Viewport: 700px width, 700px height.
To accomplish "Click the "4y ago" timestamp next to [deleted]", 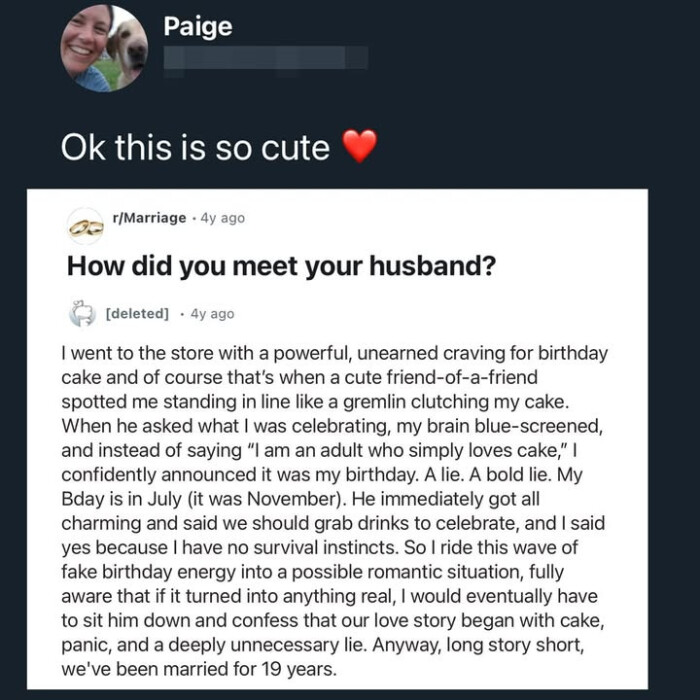I will pyautogui.click(x=212, y=314).
